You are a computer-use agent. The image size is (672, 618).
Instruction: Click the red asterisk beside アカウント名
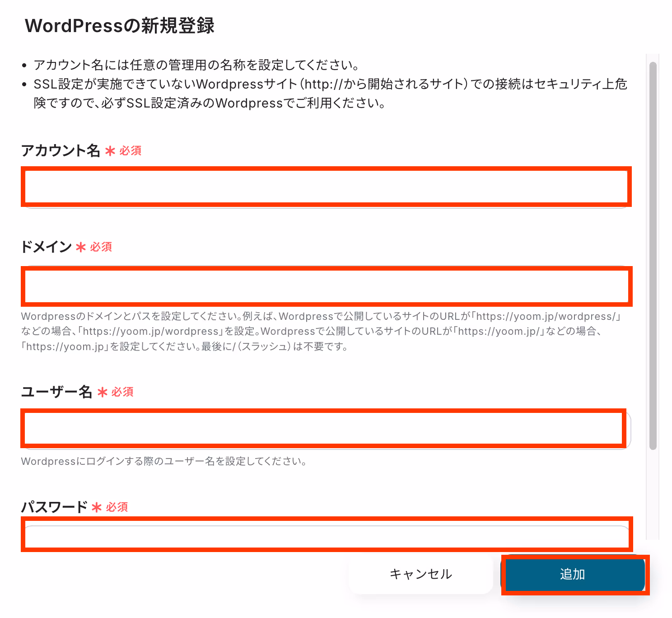tap(110, 151)
